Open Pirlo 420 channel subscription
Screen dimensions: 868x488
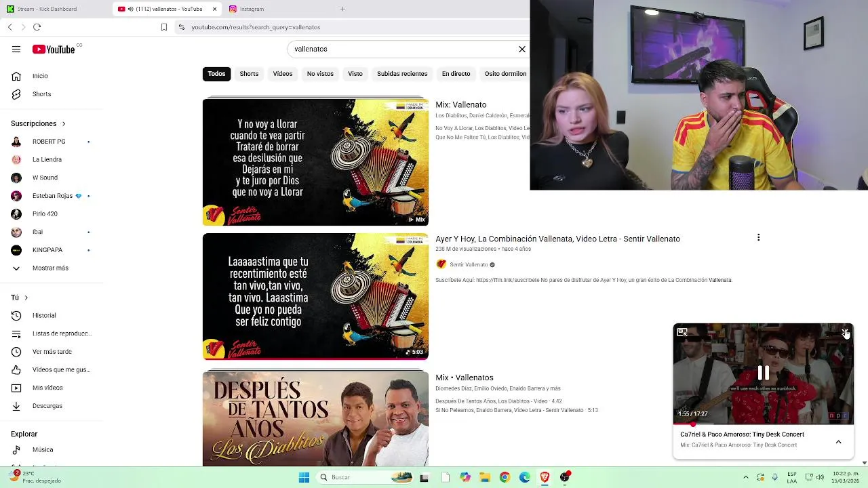coord(45,213)
